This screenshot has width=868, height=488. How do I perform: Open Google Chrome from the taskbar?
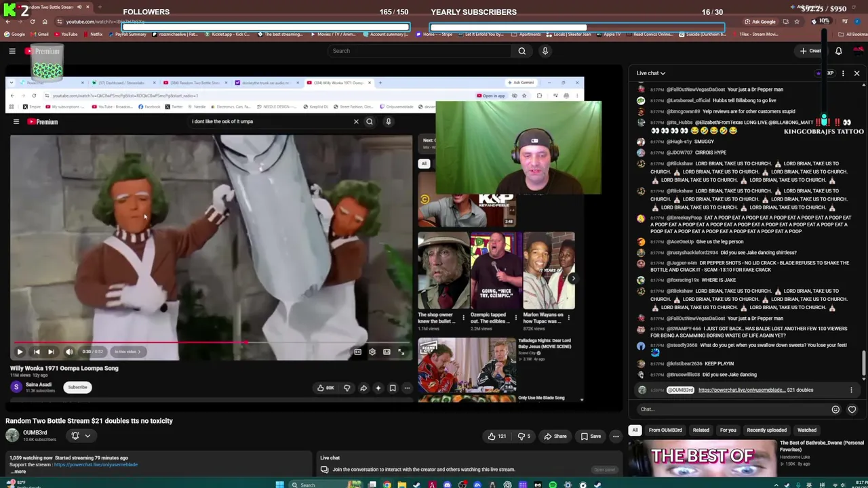point(387,485)
